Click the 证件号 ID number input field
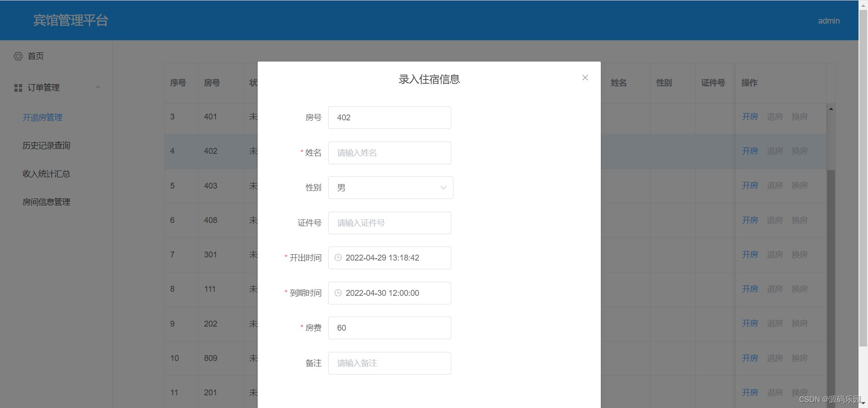This screenshot has width=868, height=408. 389,223
